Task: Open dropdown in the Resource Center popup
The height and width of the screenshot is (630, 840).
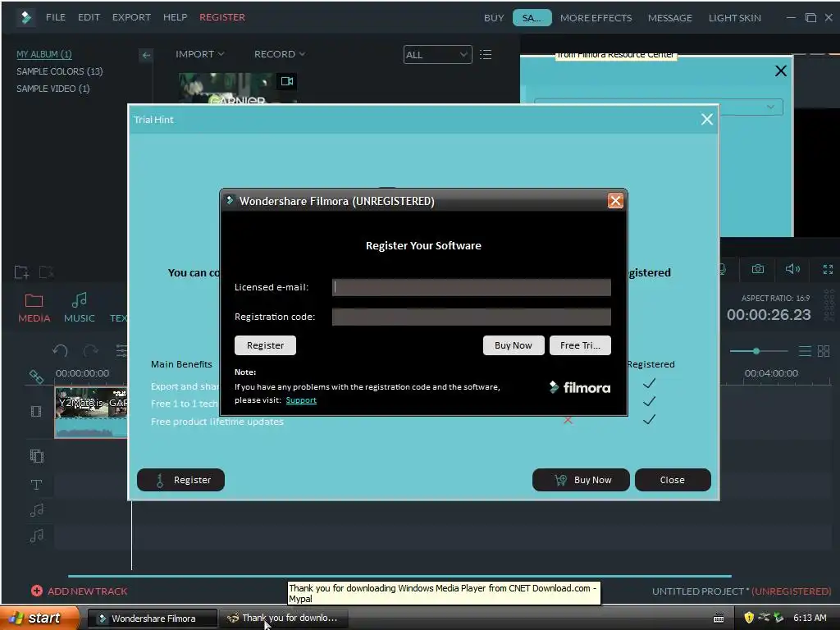Action: pyautogui.click(x=770, y=107)
